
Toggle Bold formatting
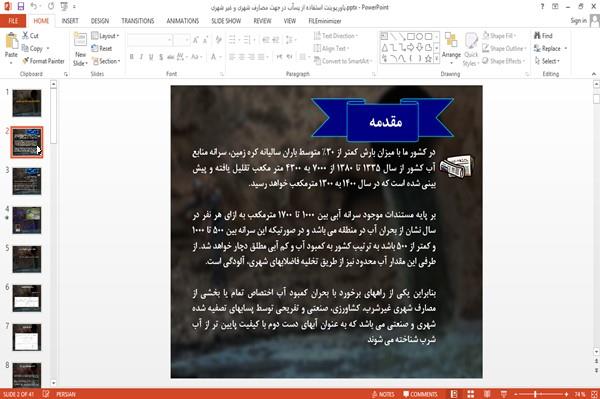coord(132,57)
